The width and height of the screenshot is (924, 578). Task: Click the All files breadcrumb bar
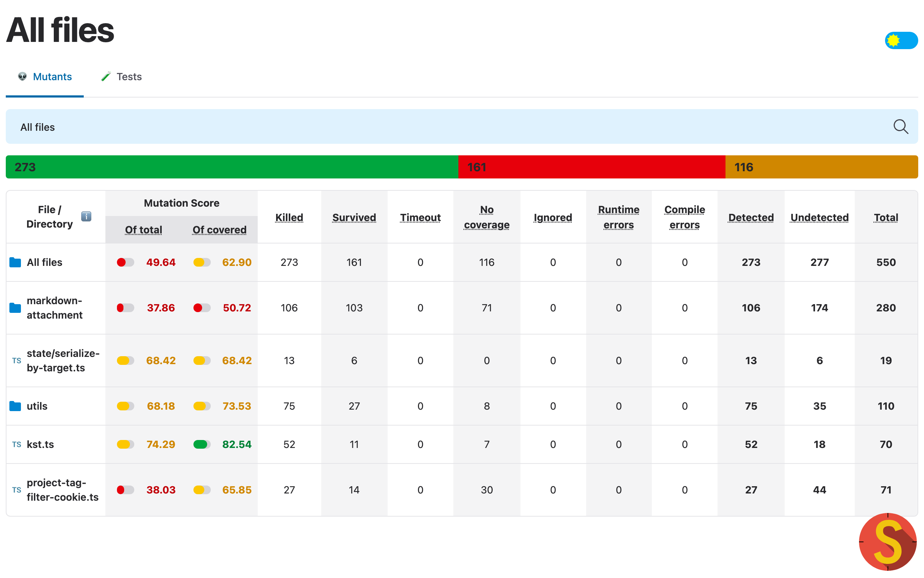(x=462, y=126)
